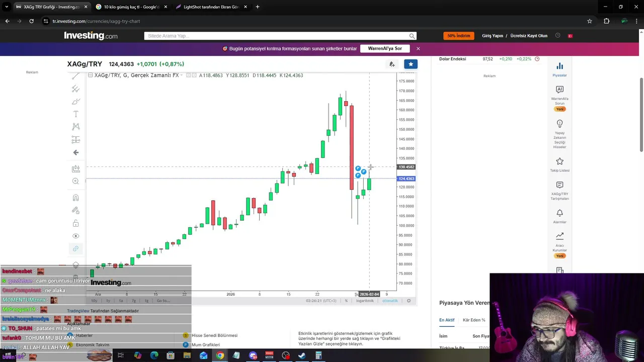Viewport: 644px width, 362px height.
Task: Open XAGg/TRY Tartışmaları sidebar item
Action: (x=559, y=191)
